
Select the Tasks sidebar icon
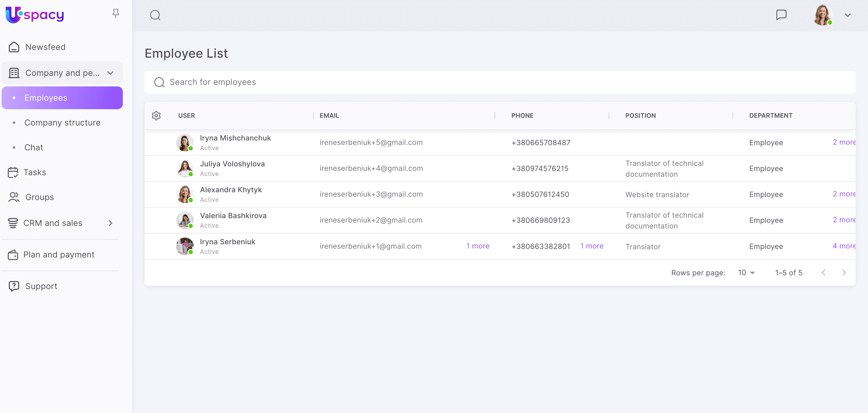pos(13,172)
